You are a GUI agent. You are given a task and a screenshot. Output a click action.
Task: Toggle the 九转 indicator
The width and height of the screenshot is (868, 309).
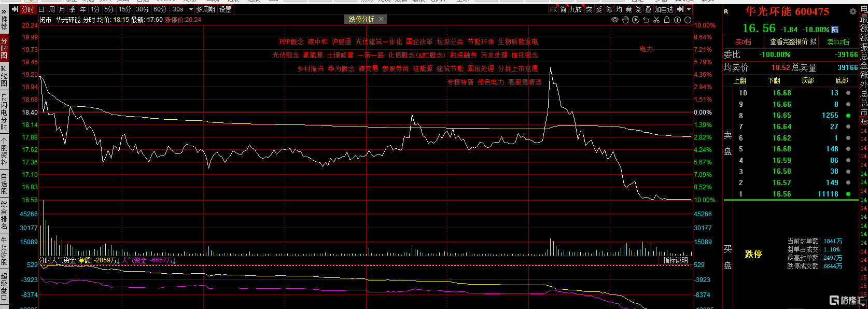[576, 9]
